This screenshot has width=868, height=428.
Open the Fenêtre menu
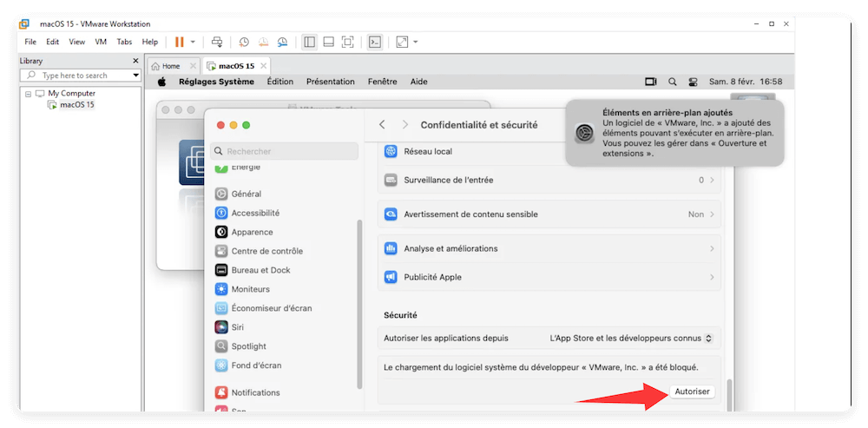383,82
